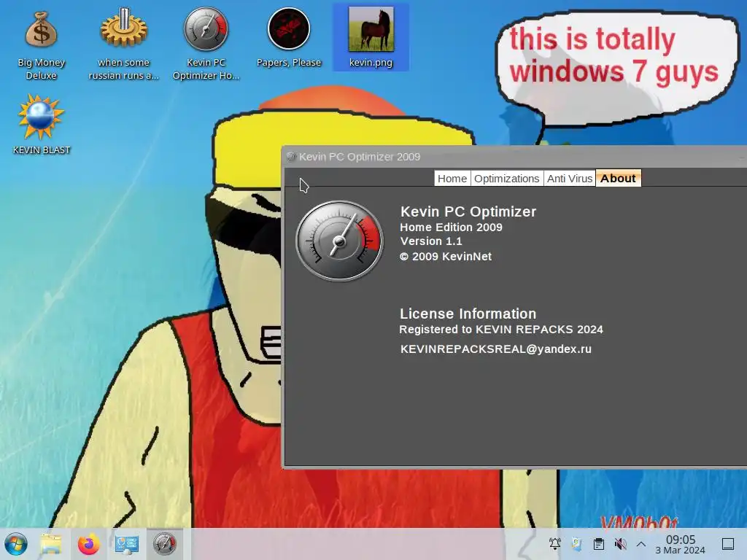Select the About tab
The height and width of the screenshot is (560, 747).
(618, 179)
